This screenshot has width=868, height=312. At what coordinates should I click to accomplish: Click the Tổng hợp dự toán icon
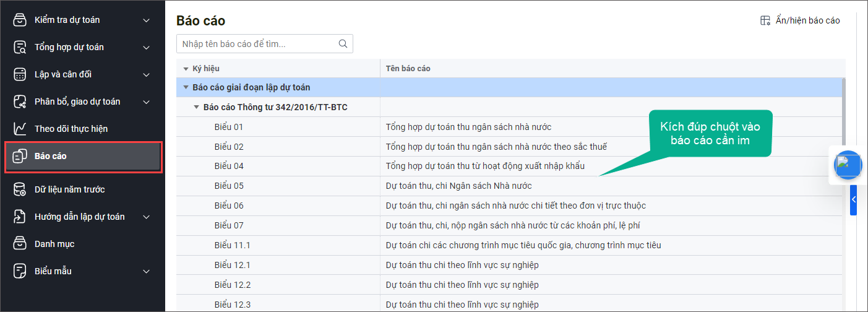20,47
